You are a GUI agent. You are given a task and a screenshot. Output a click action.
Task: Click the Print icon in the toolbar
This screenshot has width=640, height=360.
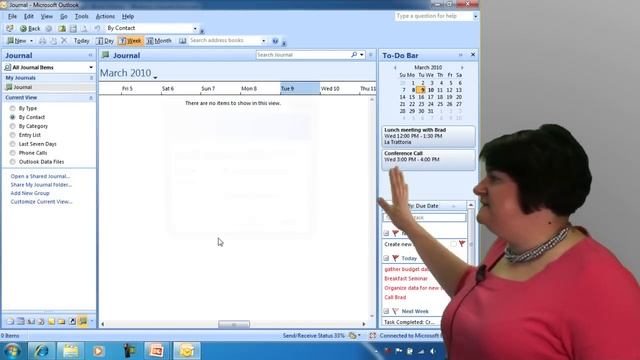coord(42,41)
